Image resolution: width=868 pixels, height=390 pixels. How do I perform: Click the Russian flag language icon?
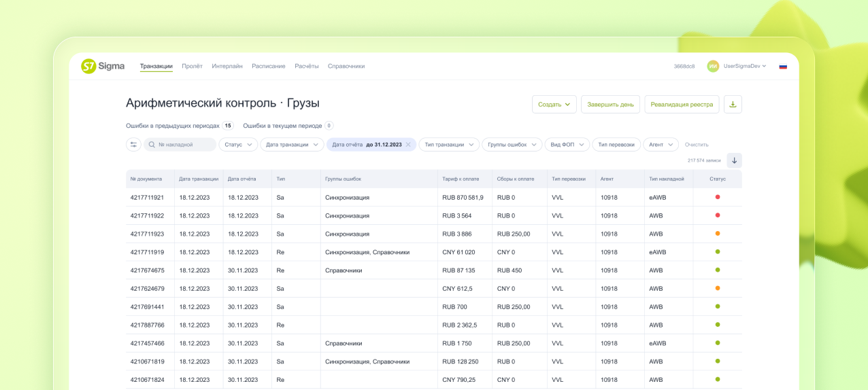click(x=783, y=67)
